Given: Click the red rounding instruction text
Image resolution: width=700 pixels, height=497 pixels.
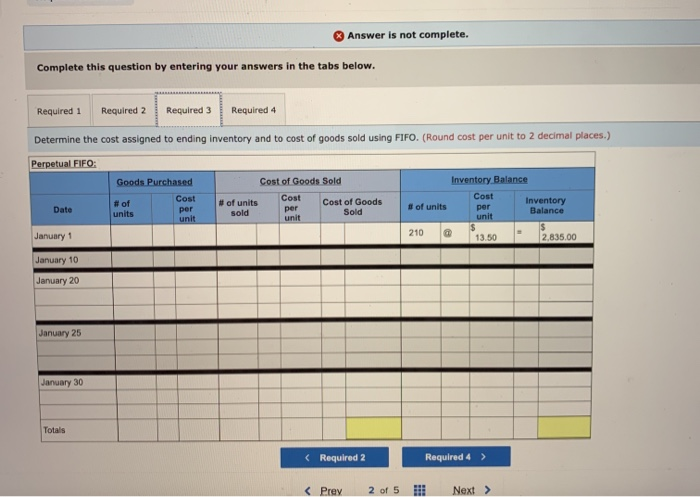Looking at the screenshot, I should (x=516, y=136).
